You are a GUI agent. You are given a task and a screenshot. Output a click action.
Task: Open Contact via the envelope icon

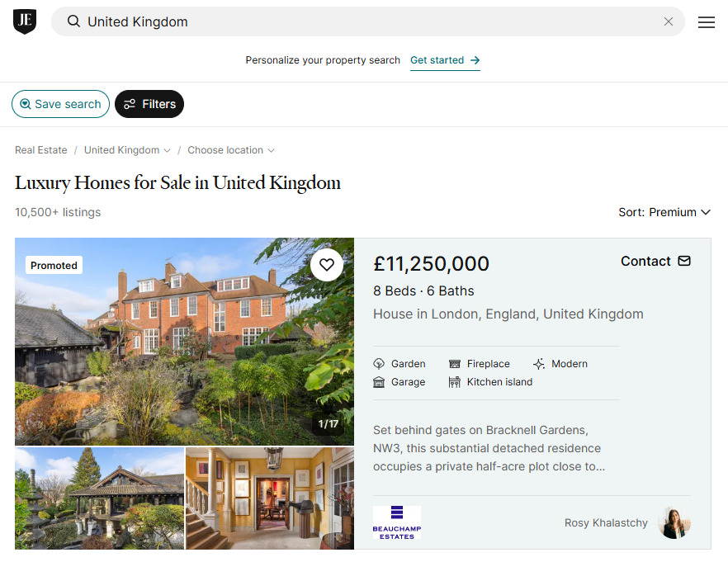coord(684,261)
